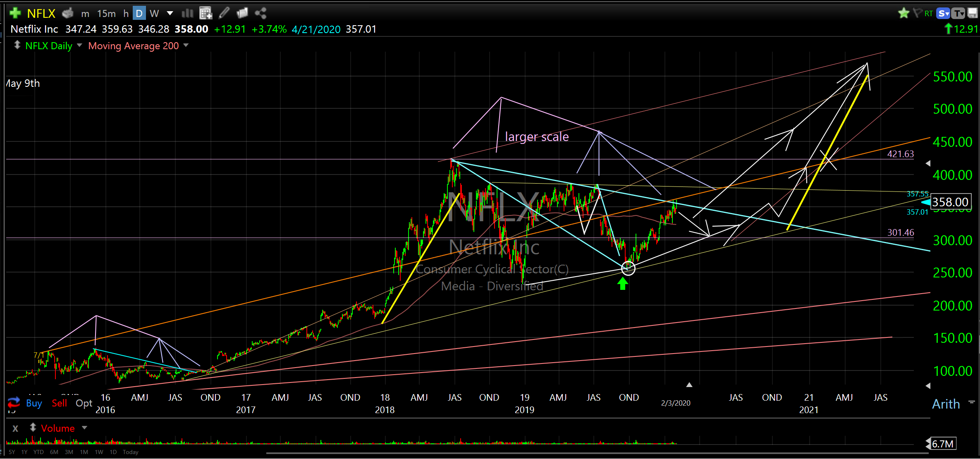Open the add-indicator calendar grid icon

point(206,13)
